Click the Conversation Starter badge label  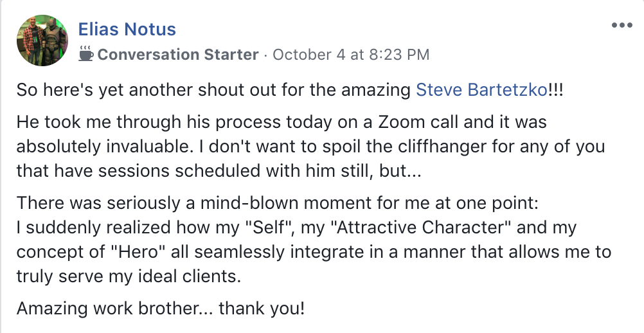click(178, 55)
